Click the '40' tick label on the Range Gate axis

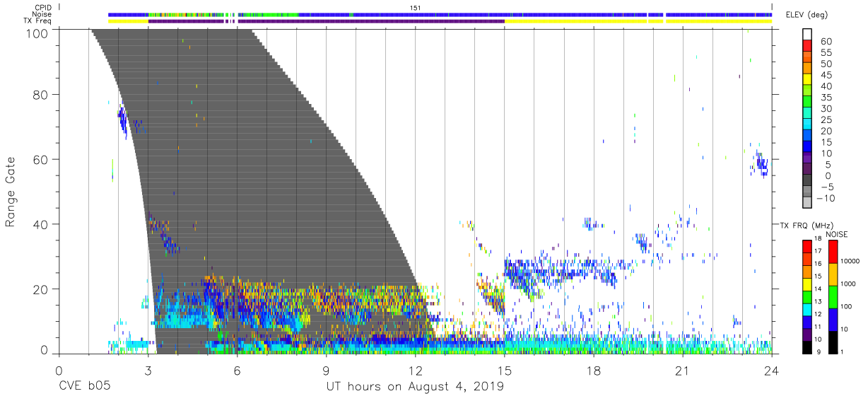pyautogui.click(x=41, y=224)
